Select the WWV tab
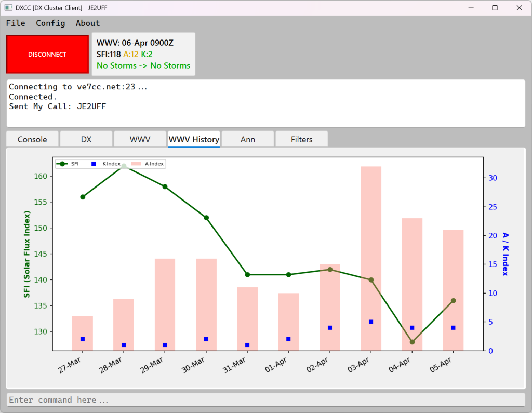532x413 pixels. [140, 139]
